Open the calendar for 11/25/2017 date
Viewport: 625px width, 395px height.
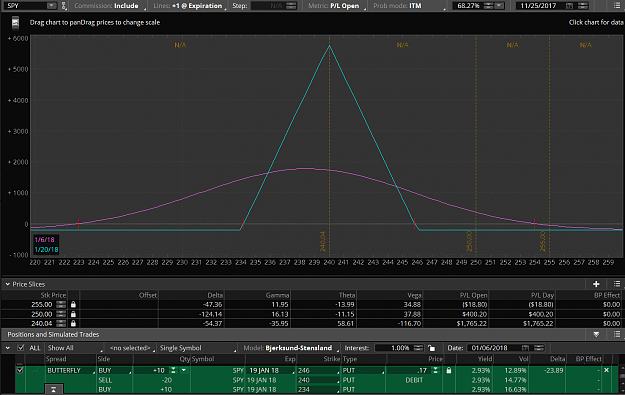pos(570,6)
